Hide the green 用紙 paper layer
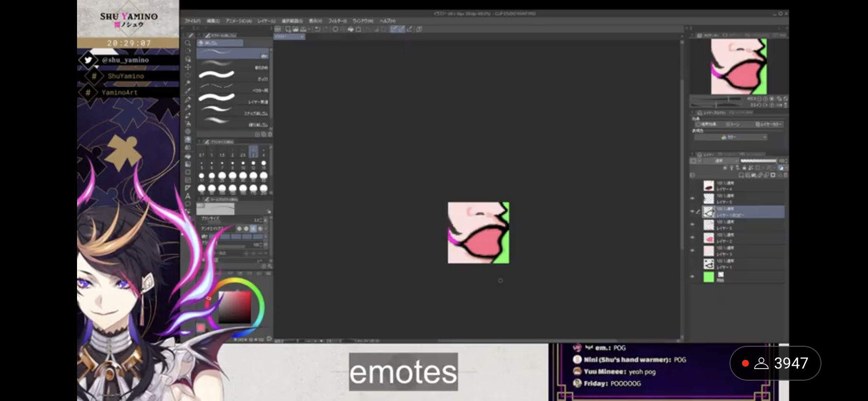Image resolution: width=868 pixels, height=401 pixels. pos(692,277)
